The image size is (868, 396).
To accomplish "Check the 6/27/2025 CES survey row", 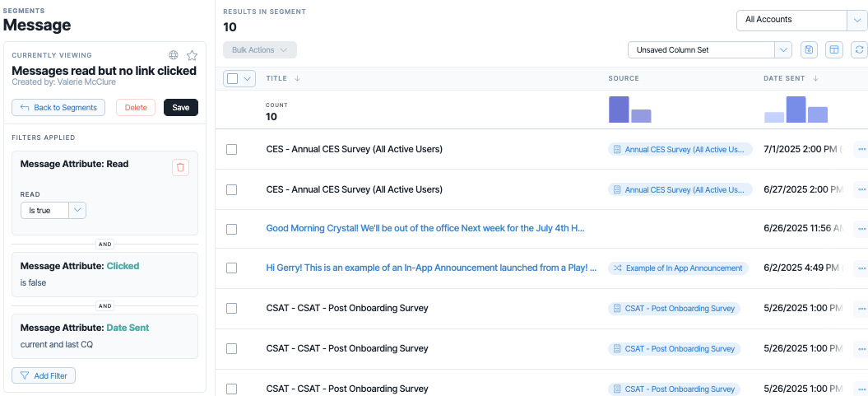I will pos(232,189).
